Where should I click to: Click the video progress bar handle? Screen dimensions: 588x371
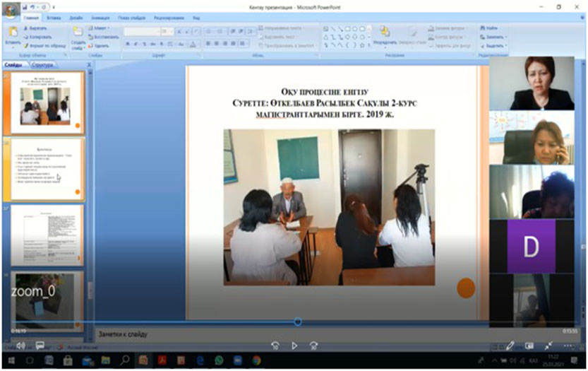[298, 322]
